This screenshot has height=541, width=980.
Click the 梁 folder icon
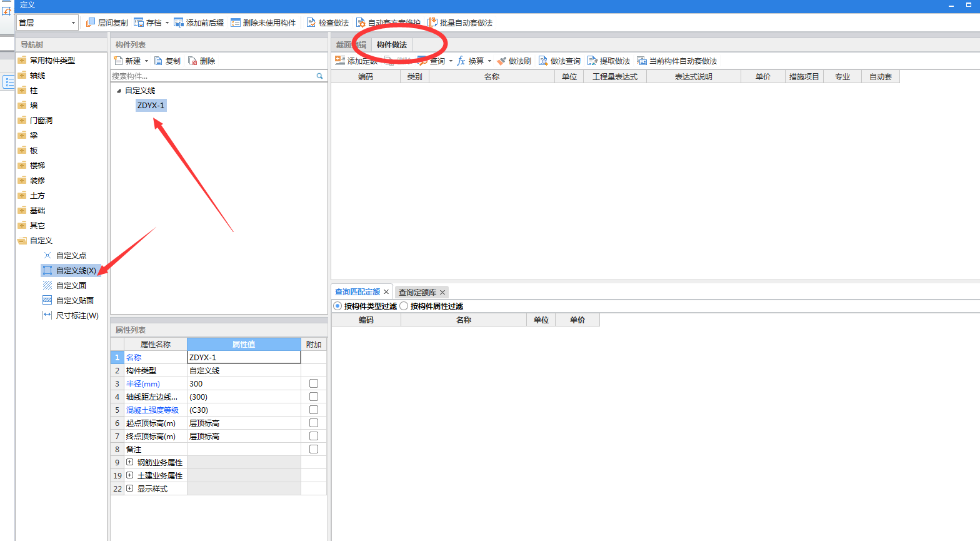click(x=22, y=135)
